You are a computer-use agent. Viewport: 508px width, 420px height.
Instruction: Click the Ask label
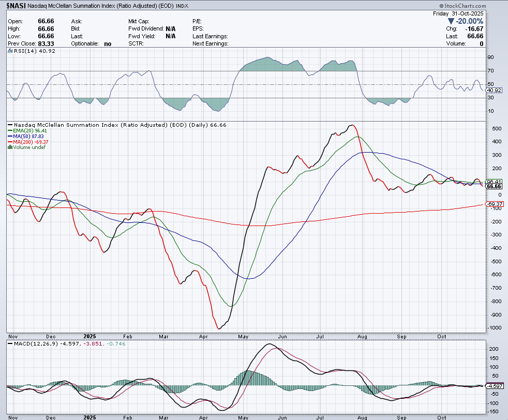[77, 21]
